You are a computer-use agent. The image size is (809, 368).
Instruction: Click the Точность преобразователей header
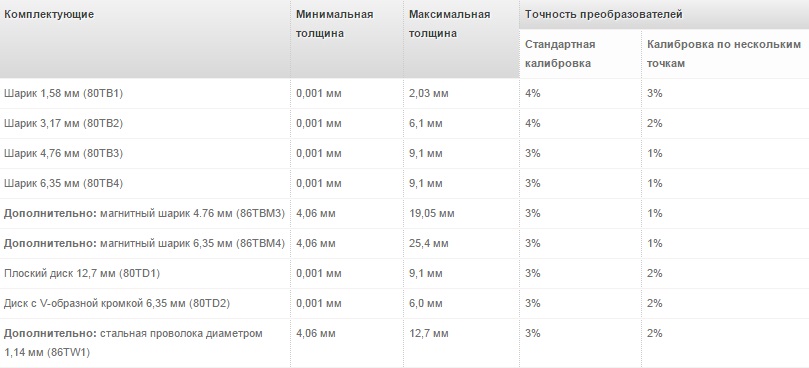tap(604, 14)
